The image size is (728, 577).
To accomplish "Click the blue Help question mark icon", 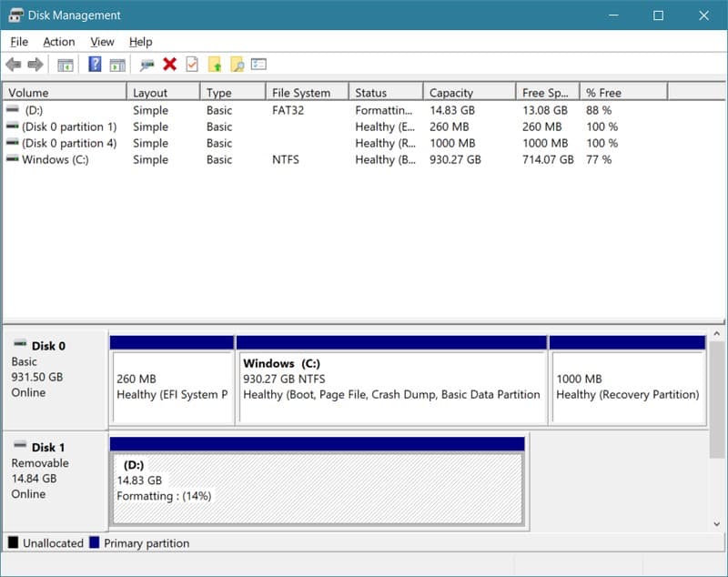I will tap(95, 65).
